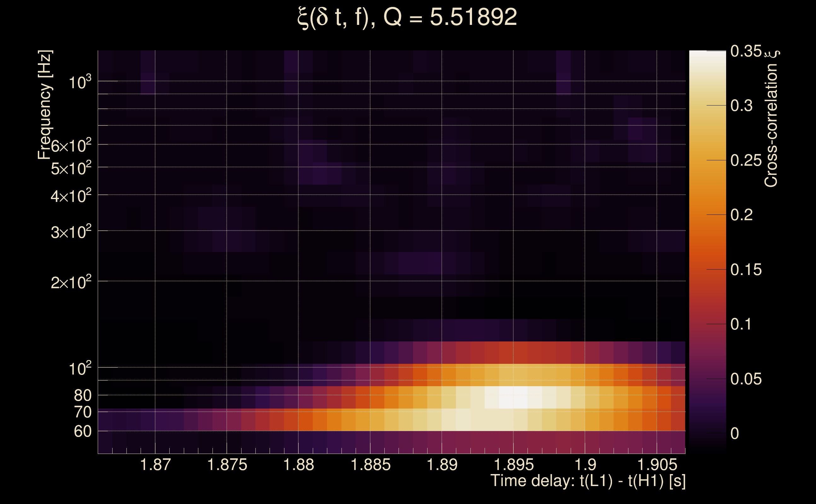Click the brightest white peak cell of the heatmap
This screenshot has width=816, height=504.
pos(513,397)
